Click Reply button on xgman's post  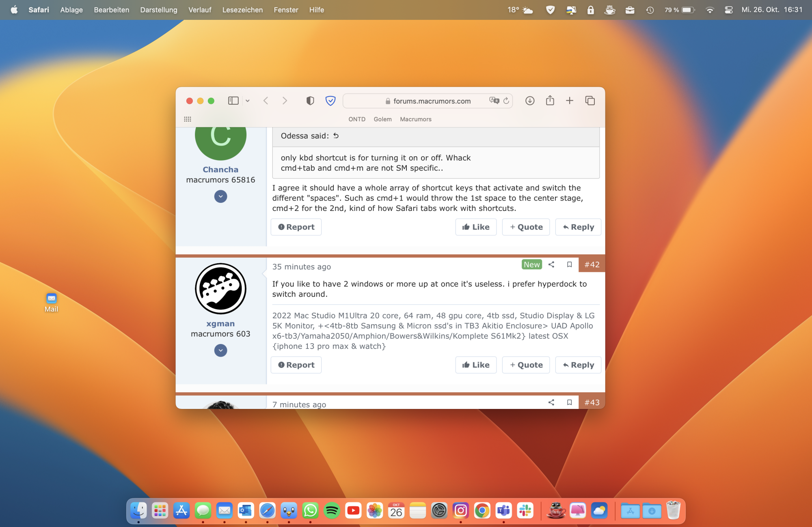(x=578, y=365)
